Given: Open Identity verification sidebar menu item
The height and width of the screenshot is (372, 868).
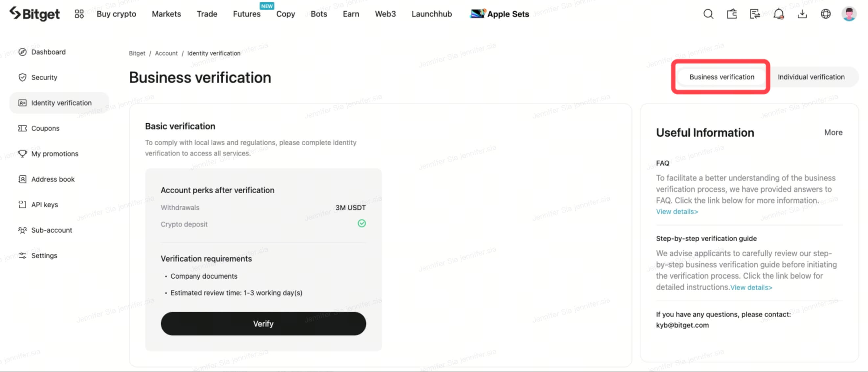Looking at the screenshot, I should 61,103.
